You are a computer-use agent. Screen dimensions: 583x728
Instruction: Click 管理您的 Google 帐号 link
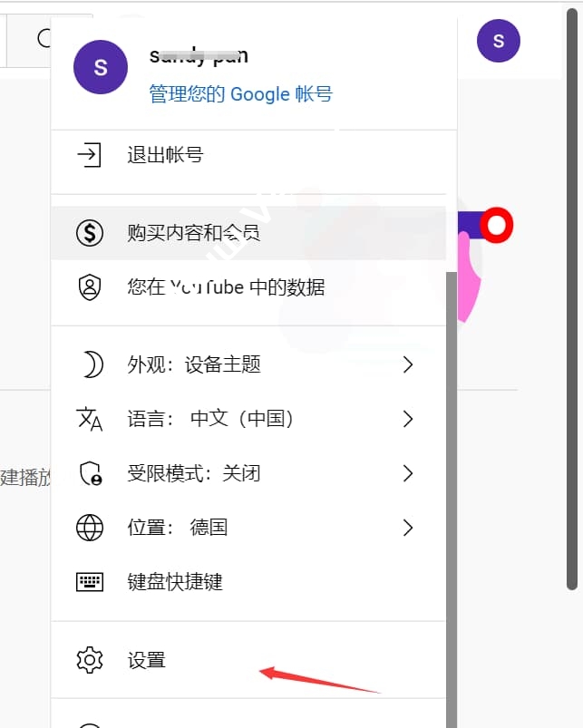[x=241, y=94]
